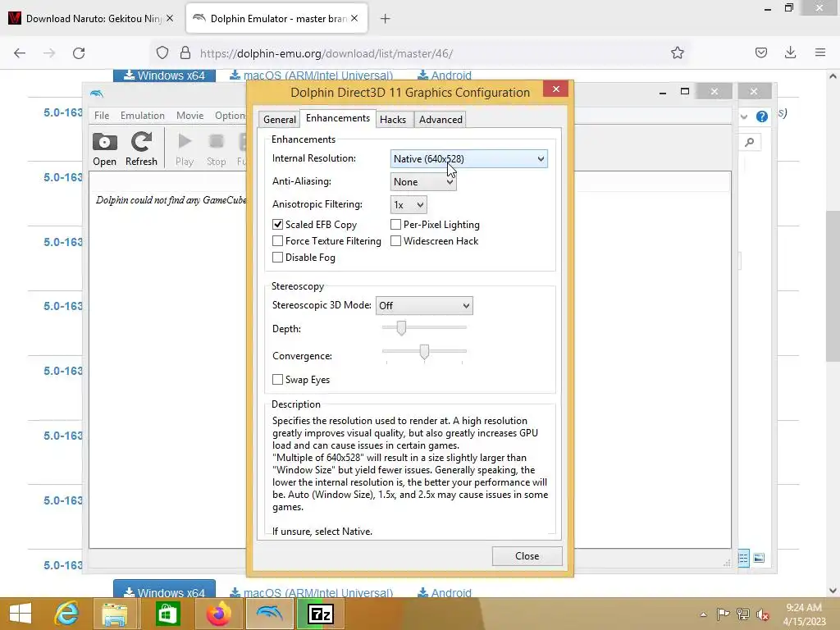The image size is (840, 630).
Task: Click the taskbar clock showing 9:24 AM
Action: click(804, 614)
